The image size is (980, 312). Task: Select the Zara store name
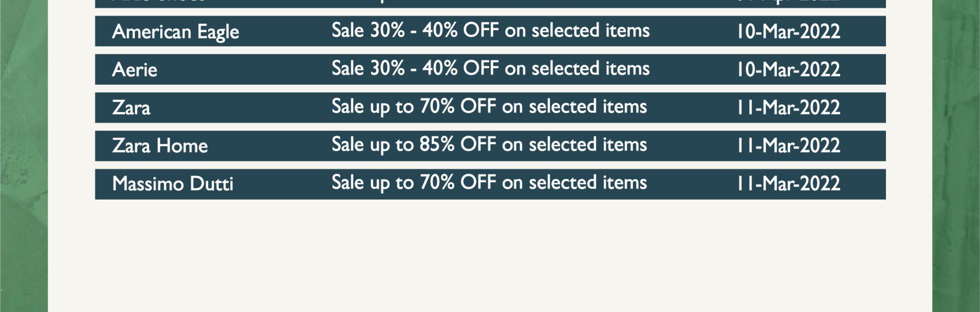click(131, 107)
